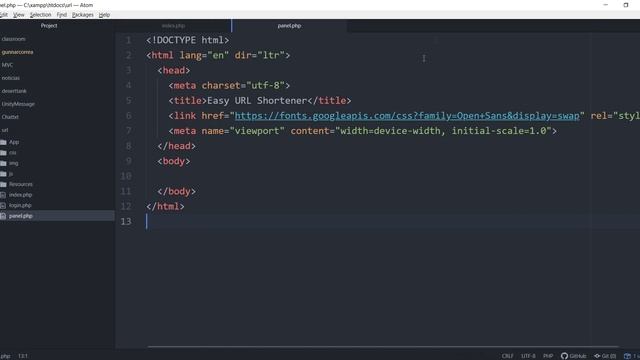Click the opening <body> tag

pos(174,161)
